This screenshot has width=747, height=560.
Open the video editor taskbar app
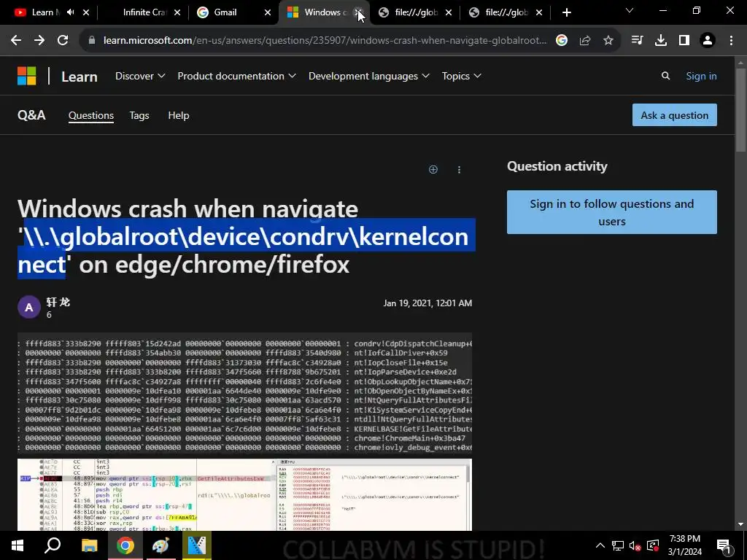tap(197, 545)
